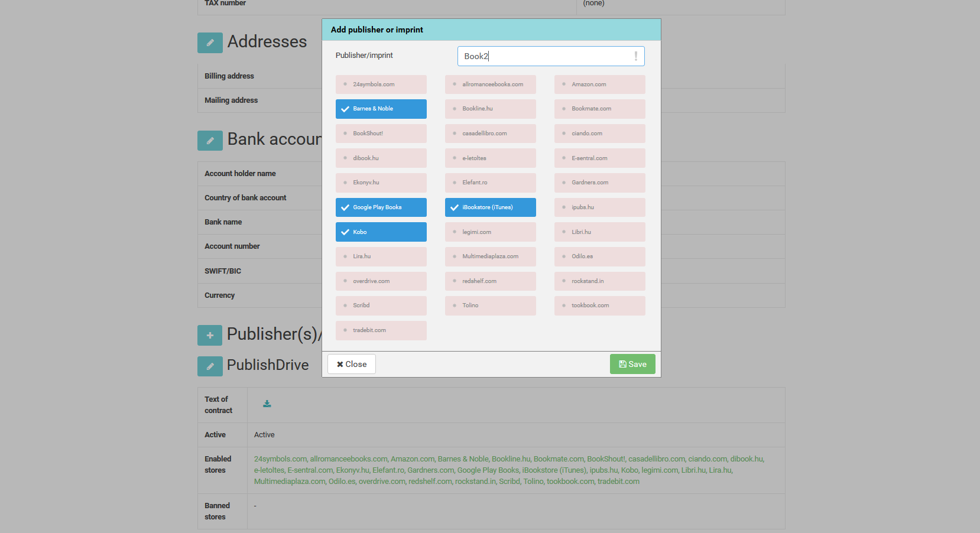Enable the Ekonyv.hu store
The image size is (980, 533).
[381, 183]
